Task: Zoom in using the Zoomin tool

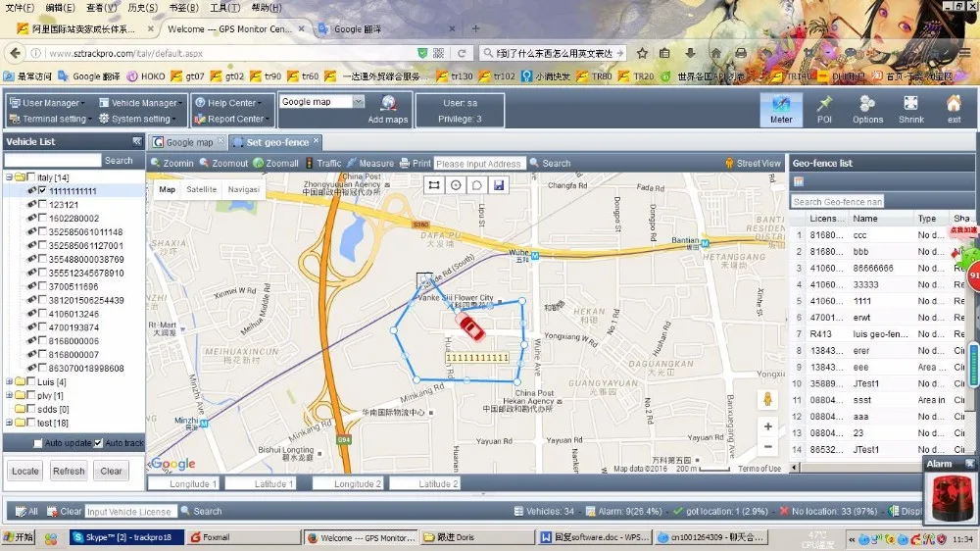Action: point(172,163)
